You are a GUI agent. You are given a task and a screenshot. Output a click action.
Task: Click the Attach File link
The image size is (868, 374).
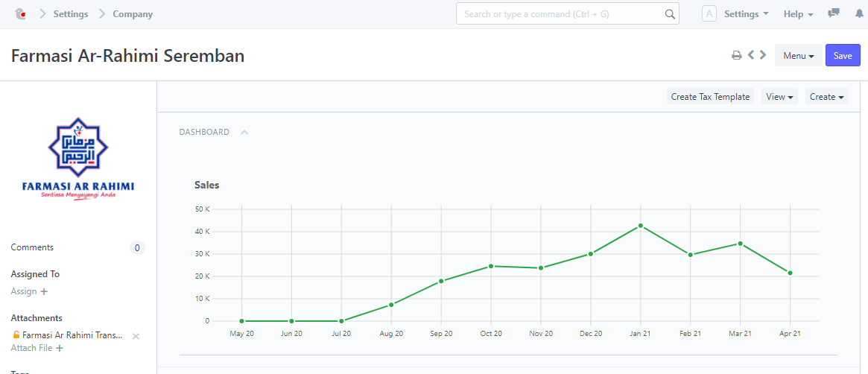pyautogui.click(x=31, y=348)
